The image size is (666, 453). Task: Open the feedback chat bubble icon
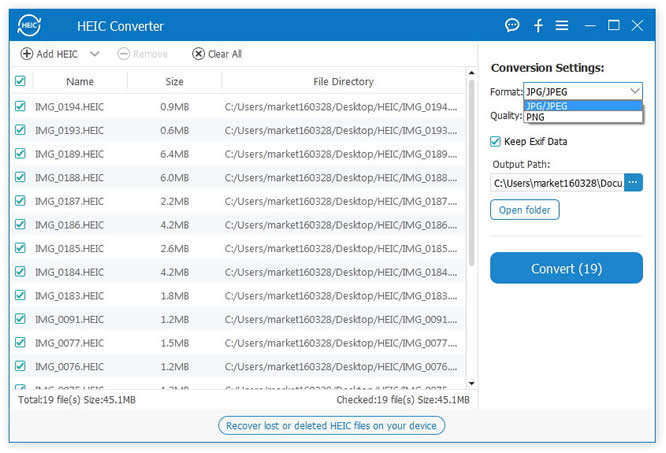click(512, 25)
